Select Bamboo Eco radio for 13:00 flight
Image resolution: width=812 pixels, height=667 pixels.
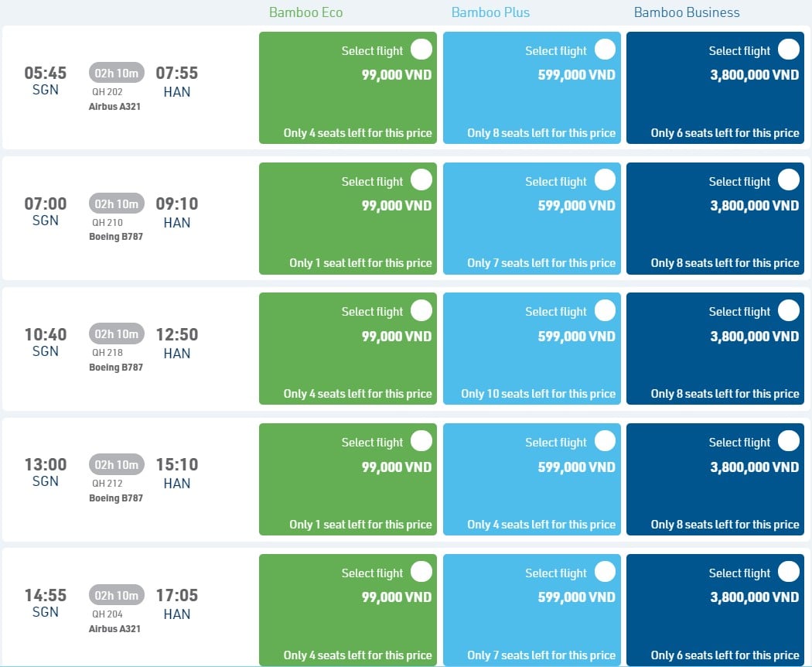point(421,441)
